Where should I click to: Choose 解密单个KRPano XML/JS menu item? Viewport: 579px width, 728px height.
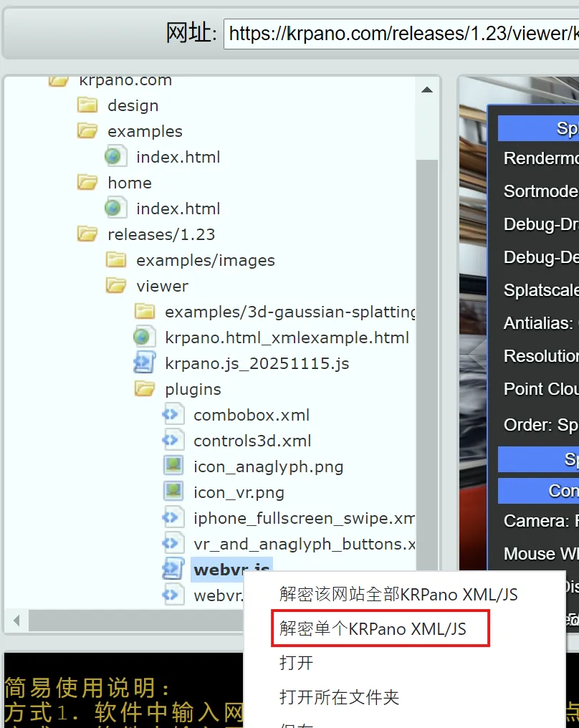pos(373,629)
